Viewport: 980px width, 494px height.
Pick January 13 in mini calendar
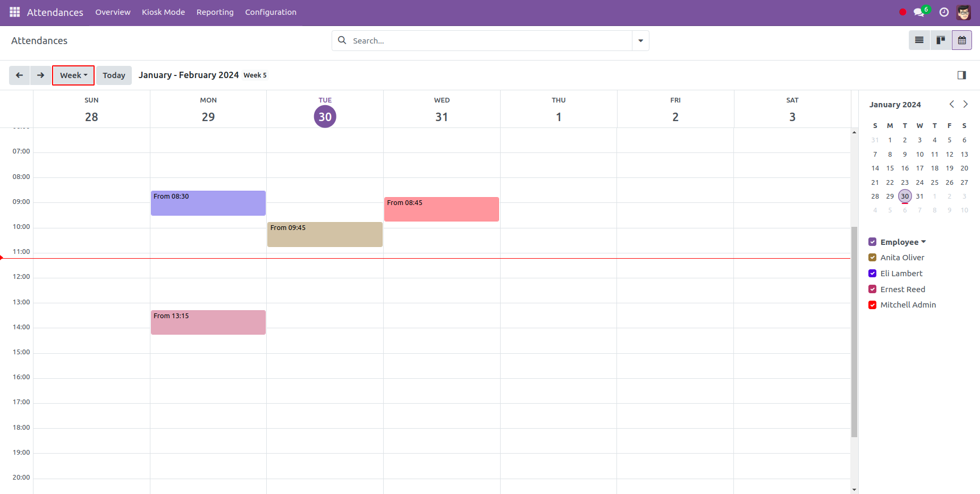point(965,154)
